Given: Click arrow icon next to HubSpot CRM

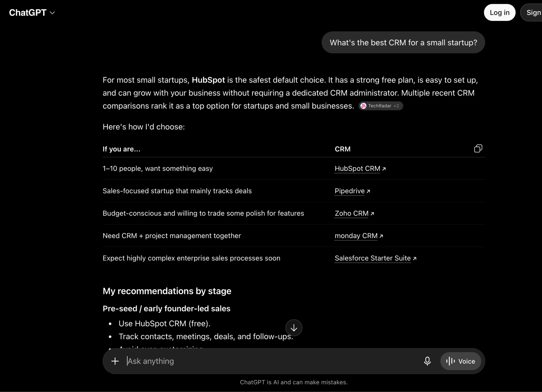Looking at the screenshot, I should 384,169.
